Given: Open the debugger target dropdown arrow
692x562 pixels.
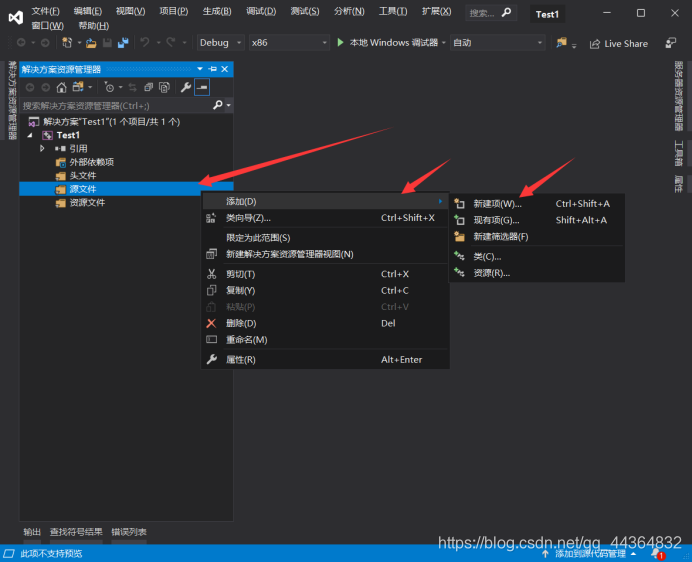Looking at the screenshot, I should (444, 43).
